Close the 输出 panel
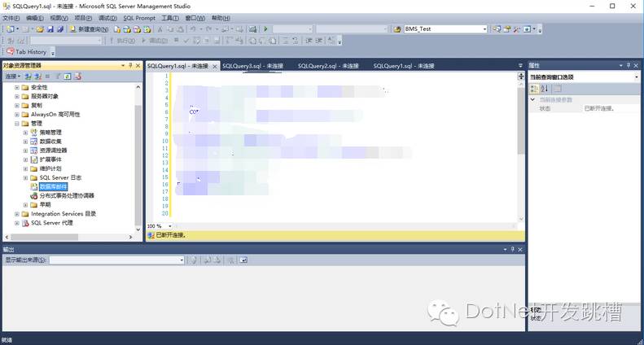644x345 pixels. click(520, 250)
